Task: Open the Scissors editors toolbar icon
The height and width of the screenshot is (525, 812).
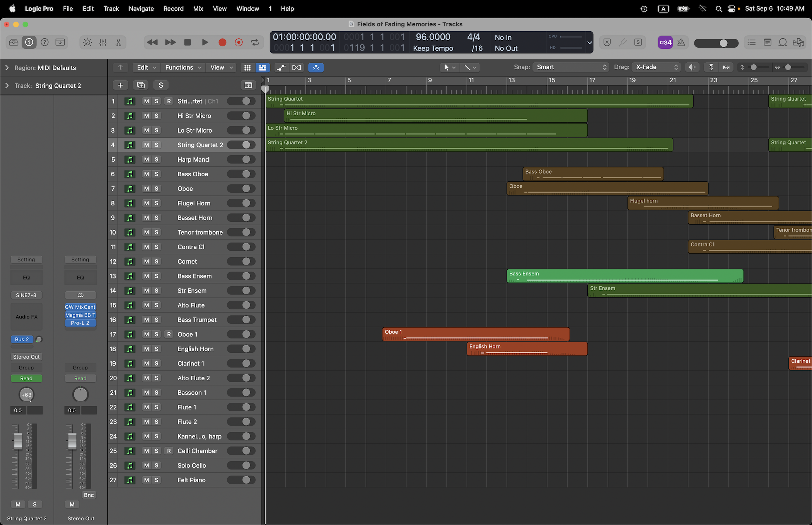Action: coord(118,43)
